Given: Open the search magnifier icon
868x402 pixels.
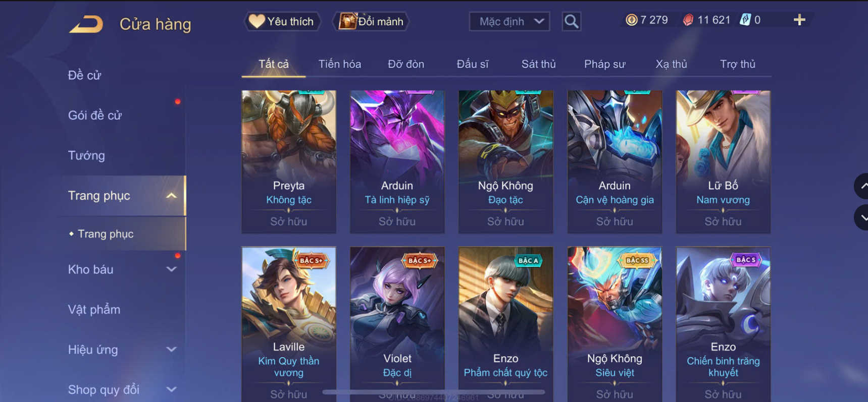Looking at the screenshot, I should tap(571, 21).
